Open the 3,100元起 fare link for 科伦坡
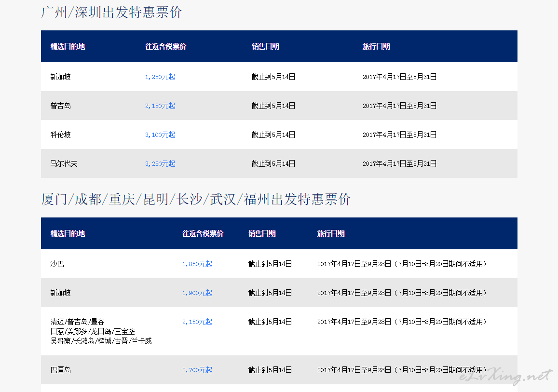 160,135
